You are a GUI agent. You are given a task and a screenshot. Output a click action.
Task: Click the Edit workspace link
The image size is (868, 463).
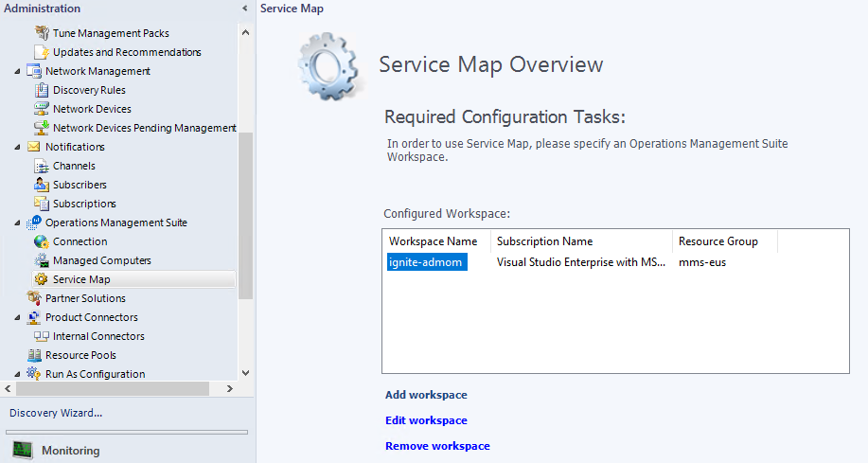tap(426, 420)
